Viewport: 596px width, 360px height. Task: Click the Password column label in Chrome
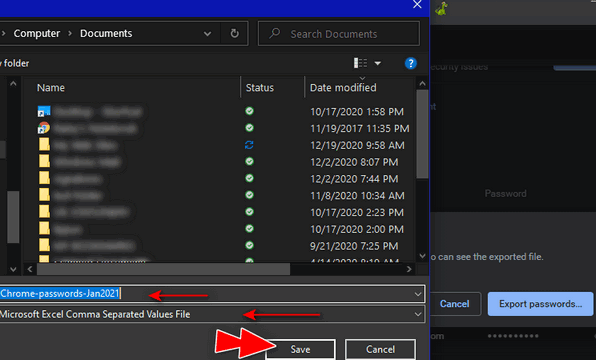tap(506, 193)
